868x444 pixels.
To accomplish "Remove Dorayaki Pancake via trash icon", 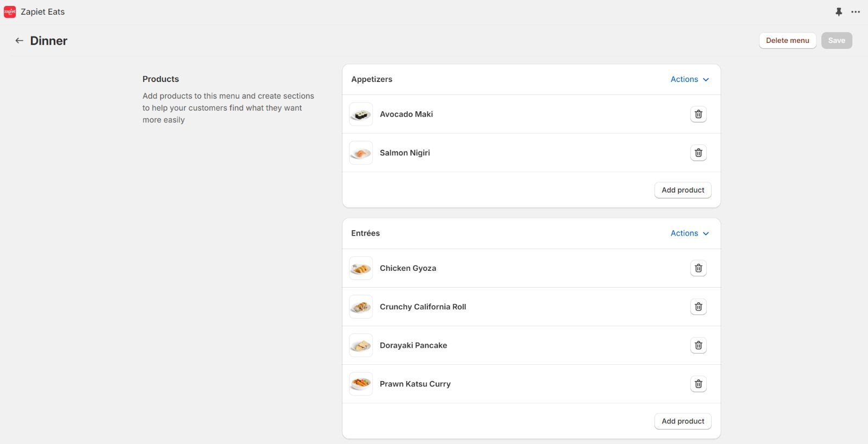I will [x=698, y=345].
